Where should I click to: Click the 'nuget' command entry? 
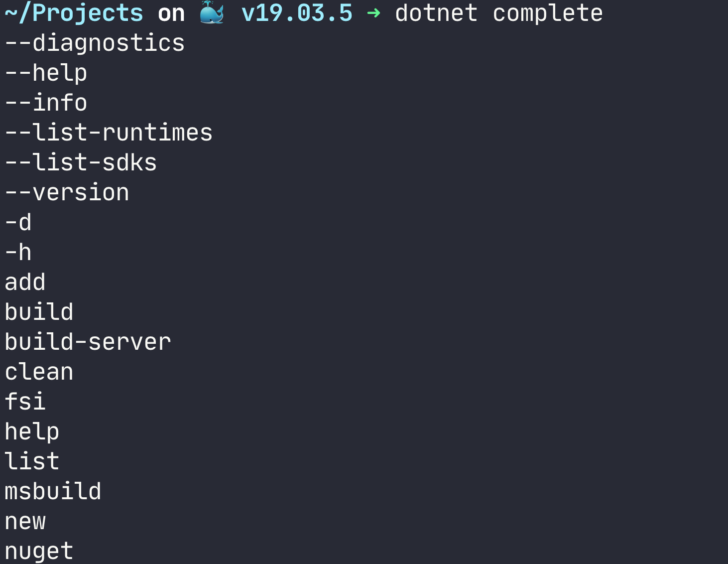(39, 552)
